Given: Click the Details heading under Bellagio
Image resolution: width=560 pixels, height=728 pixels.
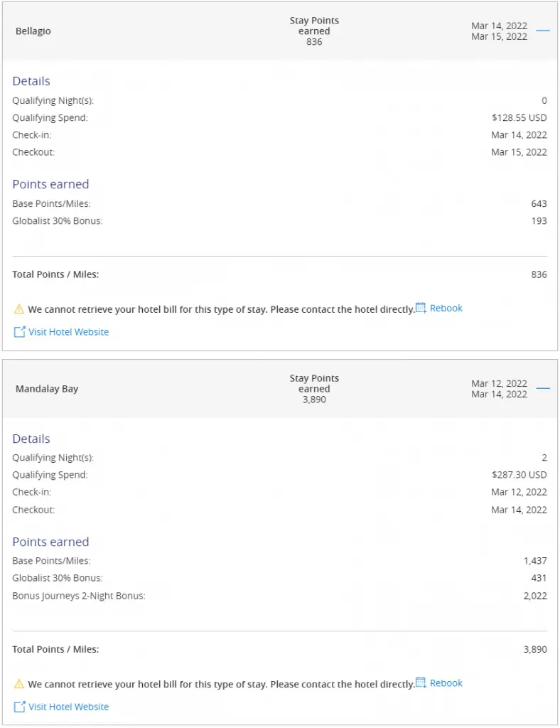Looking at the screenshot, I should coord(31,81).
